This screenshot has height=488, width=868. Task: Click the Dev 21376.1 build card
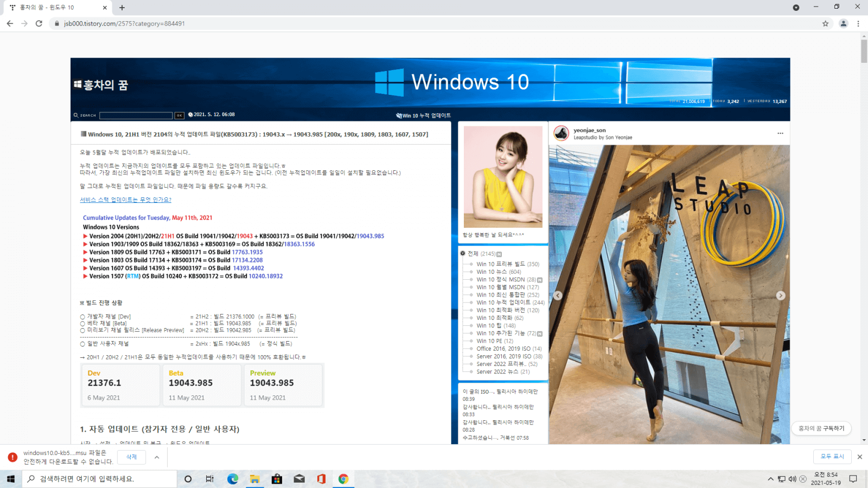pyautogui.click(x=120, y=385)
